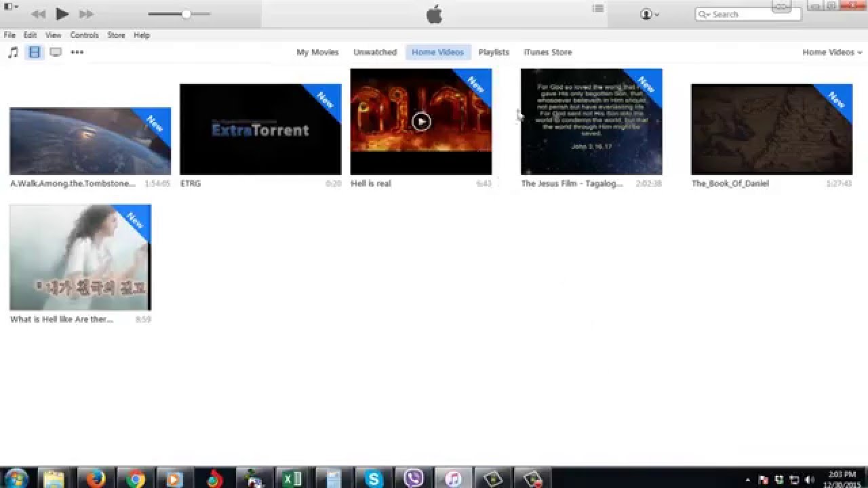The image size is (868, 488).
Task: Launch Firefox from the taskbar
Action: pos(96,479)
